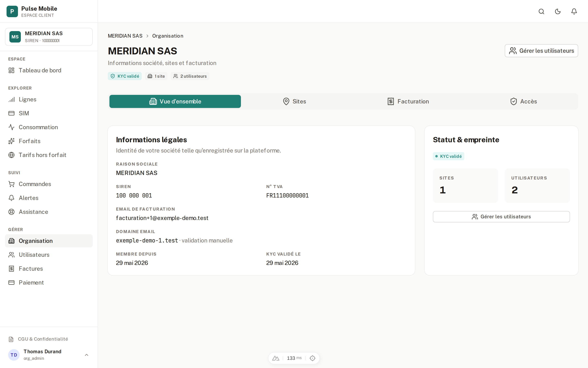Toggle dark mode moon icon

(558, 11)
